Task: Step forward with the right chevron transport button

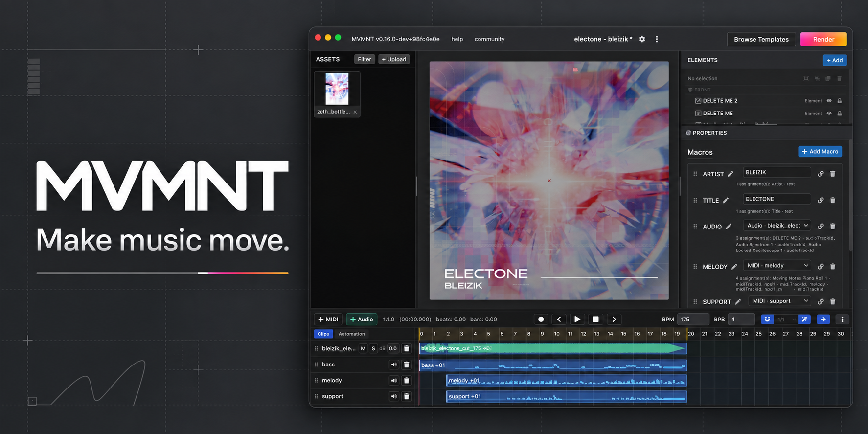Action: coord(614,320)
